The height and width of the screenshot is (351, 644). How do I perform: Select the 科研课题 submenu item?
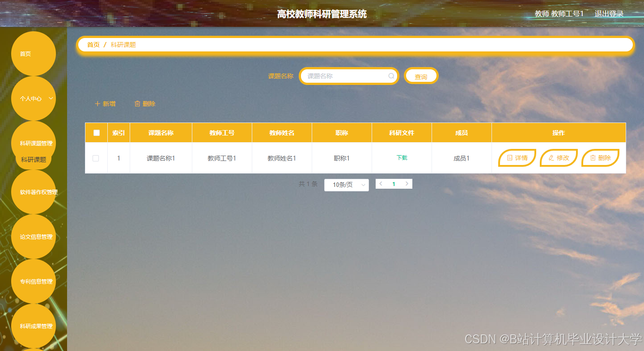pos(34,160)
